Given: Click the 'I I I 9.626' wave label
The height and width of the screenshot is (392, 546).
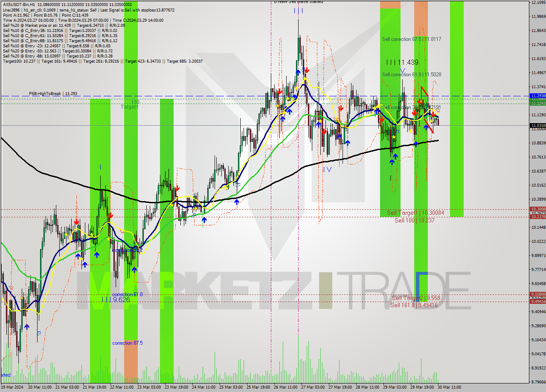Looking at the screenshot, I should (116, 300).
